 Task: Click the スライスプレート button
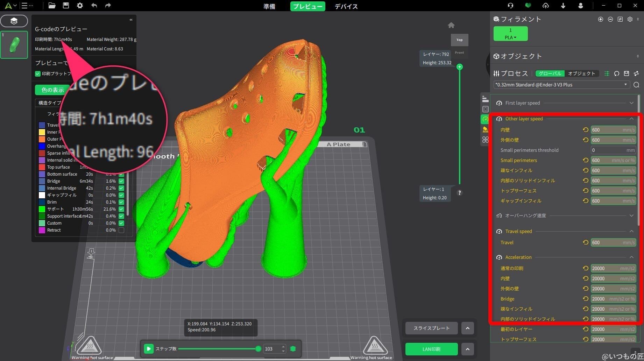(x=431, y=328)
